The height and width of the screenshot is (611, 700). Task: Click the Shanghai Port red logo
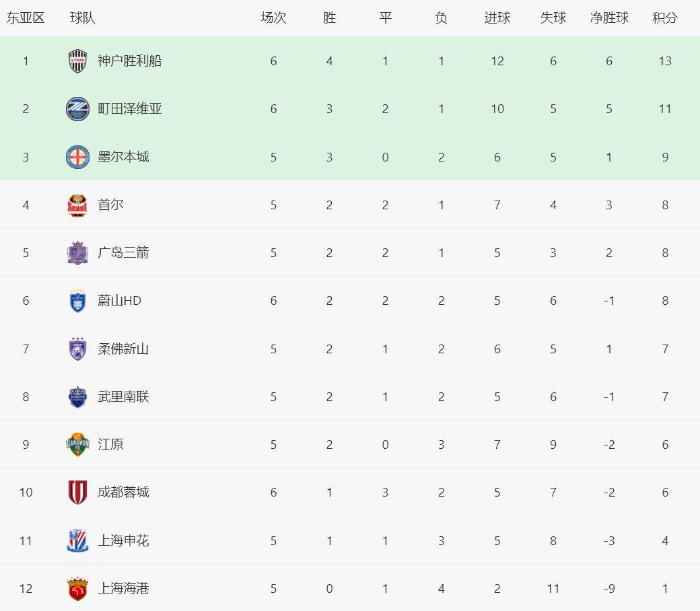pos(77,589)
